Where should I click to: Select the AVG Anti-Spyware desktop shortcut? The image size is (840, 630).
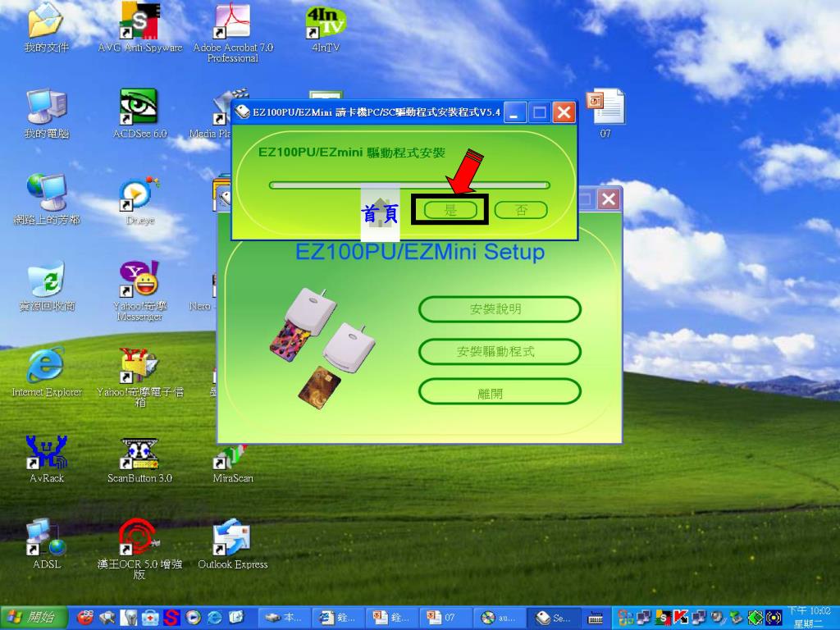pos(139,28)
